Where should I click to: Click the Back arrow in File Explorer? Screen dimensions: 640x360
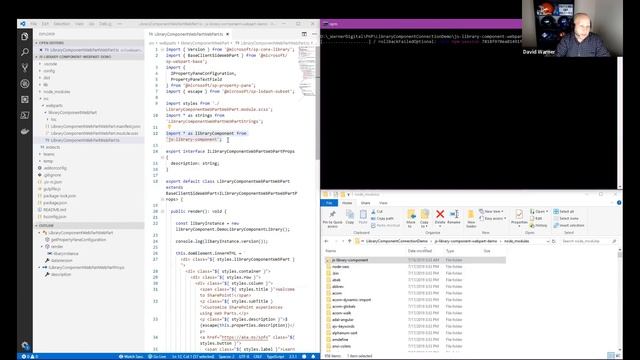pos(326,241)
